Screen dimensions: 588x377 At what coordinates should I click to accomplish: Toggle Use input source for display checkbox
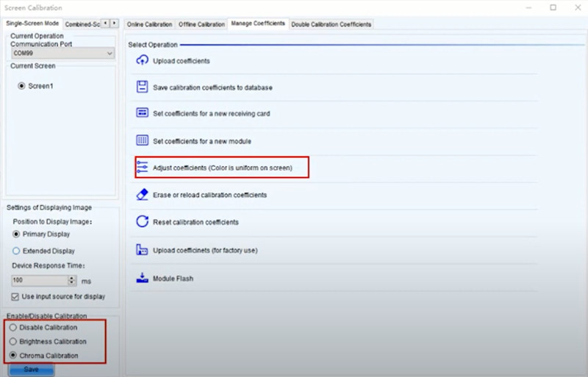15,297
